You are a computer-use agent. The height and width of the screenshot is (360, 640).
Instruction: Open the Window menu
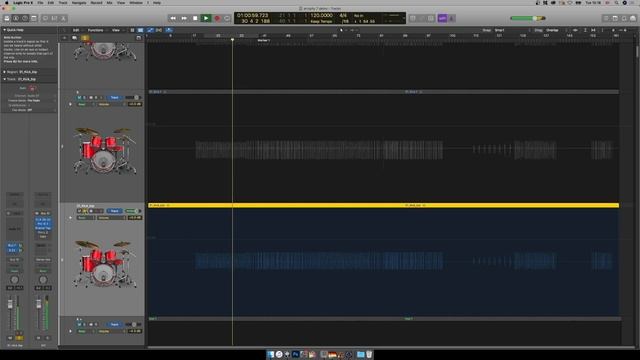pyautogui.click(x=136, y=2)
